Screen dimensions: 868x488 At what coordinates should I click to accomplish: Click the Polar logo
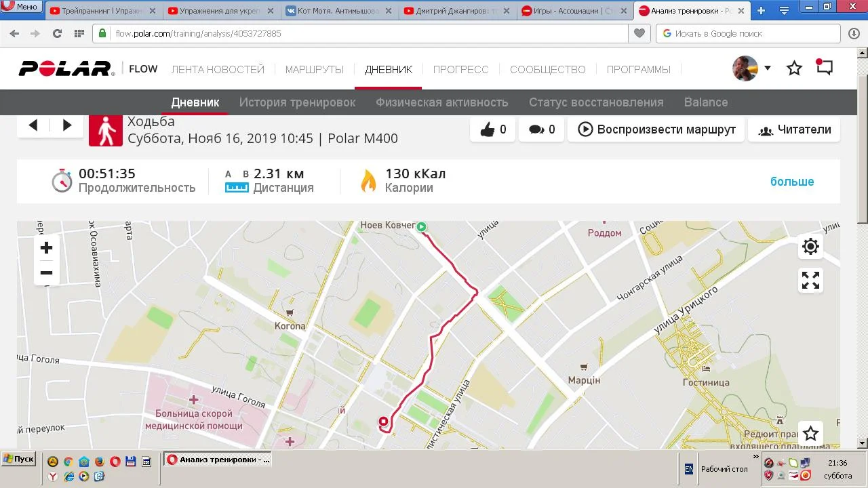coord(66,68)
